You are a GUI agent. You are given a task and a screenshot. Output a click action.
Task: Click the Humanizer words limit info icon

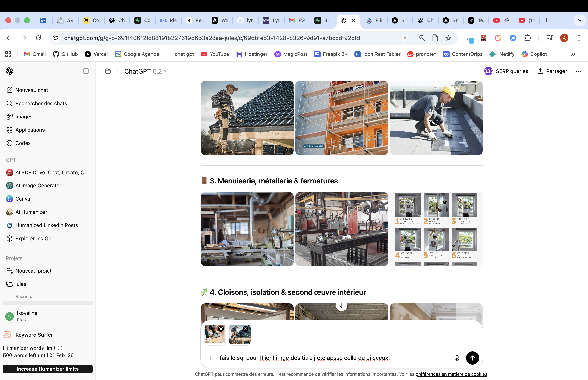click(x=60, y=348)
